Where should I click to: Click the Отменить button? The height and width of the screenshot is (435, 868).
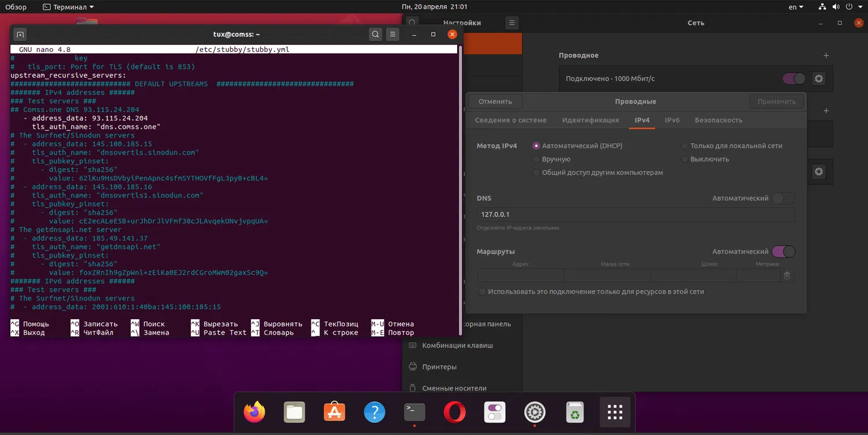(495, 101)
